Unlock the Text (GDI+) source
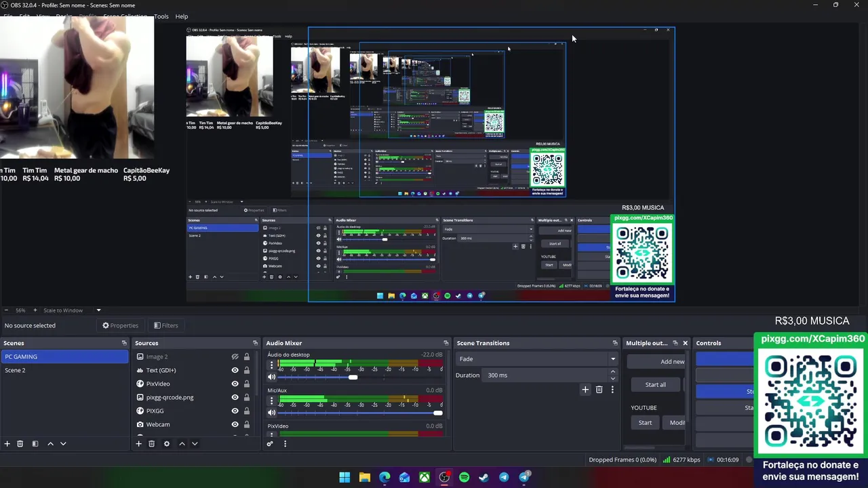Image resolution: width=868 pixels, height=488 pixels. 247,370
